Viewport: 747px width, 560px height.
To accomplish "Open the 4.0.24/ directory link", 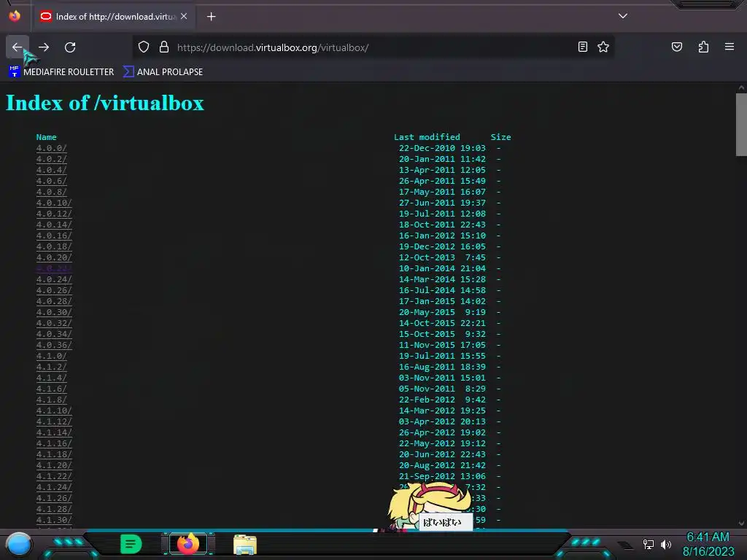I will pos(54,279).
